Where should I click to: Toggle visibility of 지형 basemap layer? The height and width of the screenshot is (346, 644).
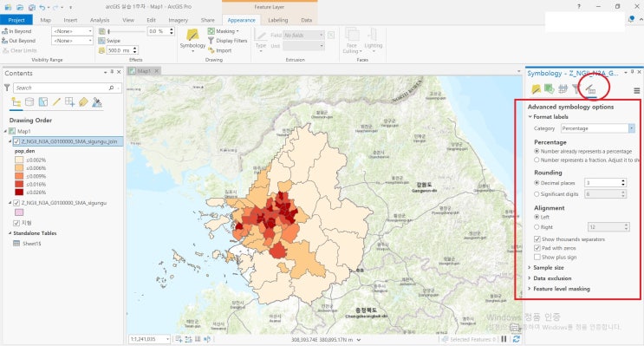click(16, 223)
